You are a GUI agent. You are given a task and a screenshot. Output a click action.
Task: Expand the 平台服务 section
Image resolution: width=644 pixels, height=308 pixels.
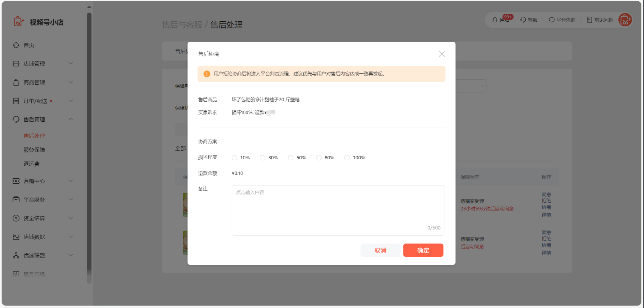tap(71, 199)
